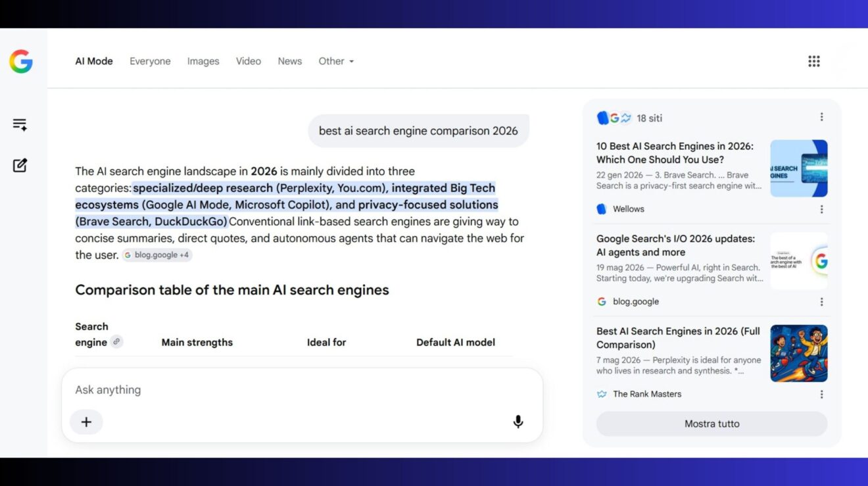Screen dimensions: 868x486
Task: Click the Ask anything input field
Action: [302, 390]
